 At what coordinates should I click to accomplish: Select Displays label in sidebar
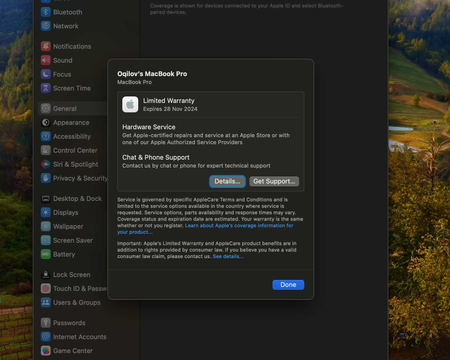[66, 213]
